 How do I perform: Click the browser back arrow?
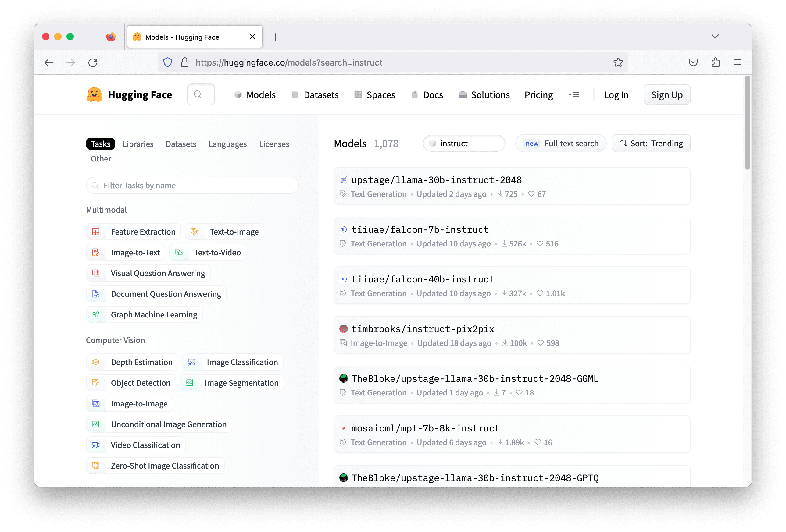pos(49,62)
